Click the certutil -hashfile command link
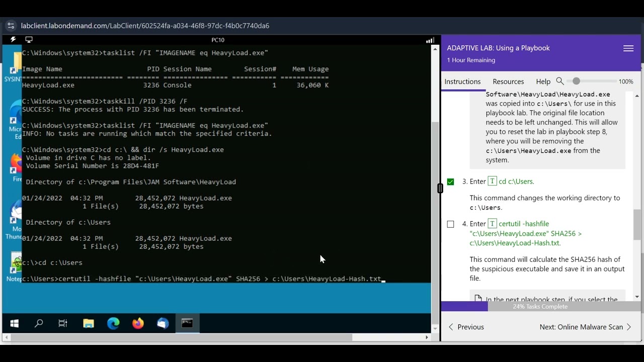 (525, 233)
